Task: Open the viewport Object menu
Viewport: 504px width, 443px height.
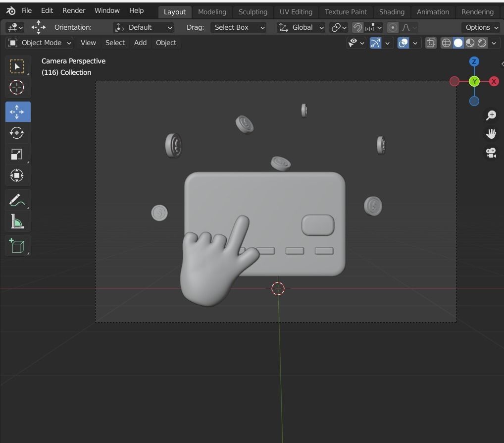Action: [166, 43]
